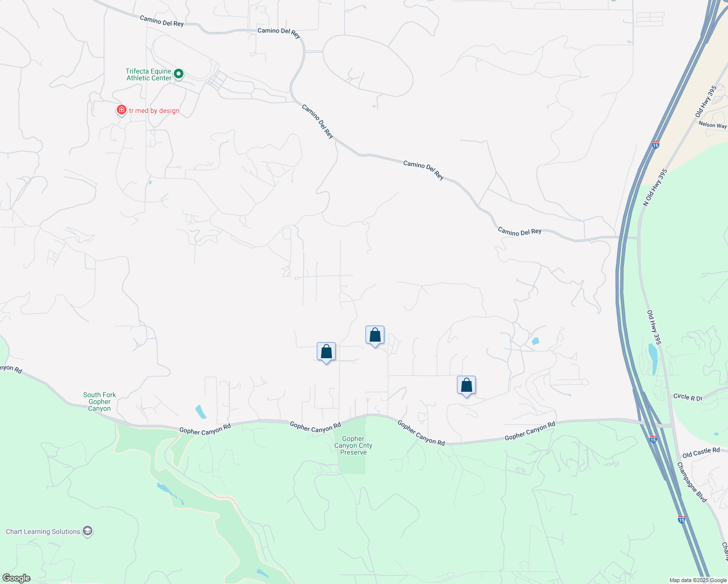Select the South Fork Gopher Canyon label
This screenshot has height=584, width=728.
tap(99, 401)
